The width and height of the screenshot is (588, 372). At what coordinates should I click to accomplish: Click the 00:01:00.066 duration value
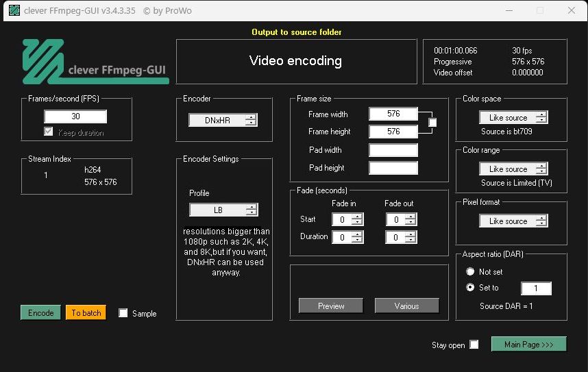coord(455,50)
